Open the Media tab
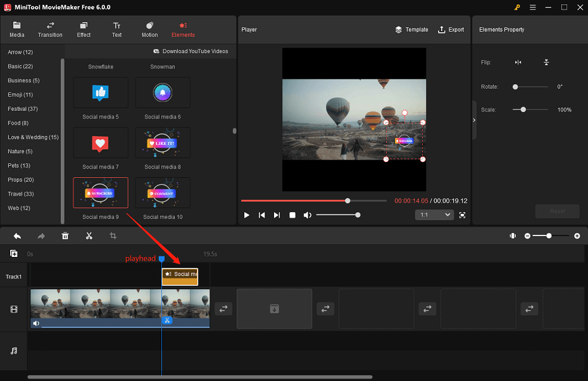 coord(16,29)
